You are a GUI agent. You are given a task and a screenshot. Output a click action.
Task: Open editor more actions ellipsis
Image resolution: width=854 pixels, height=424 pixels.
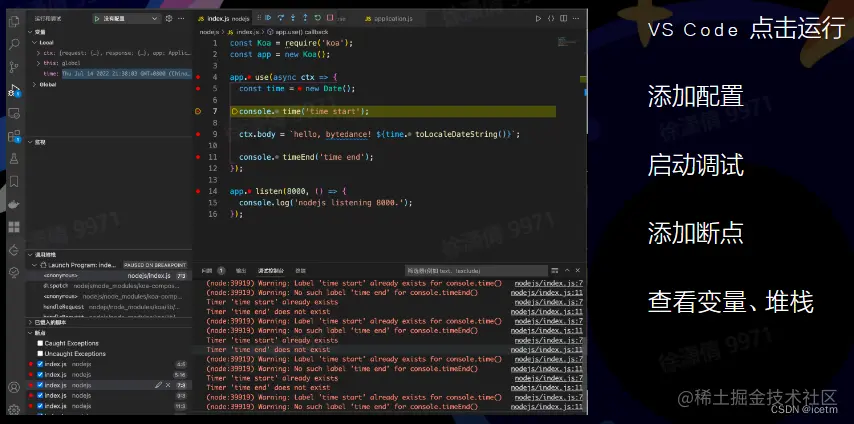pos(576,19)
